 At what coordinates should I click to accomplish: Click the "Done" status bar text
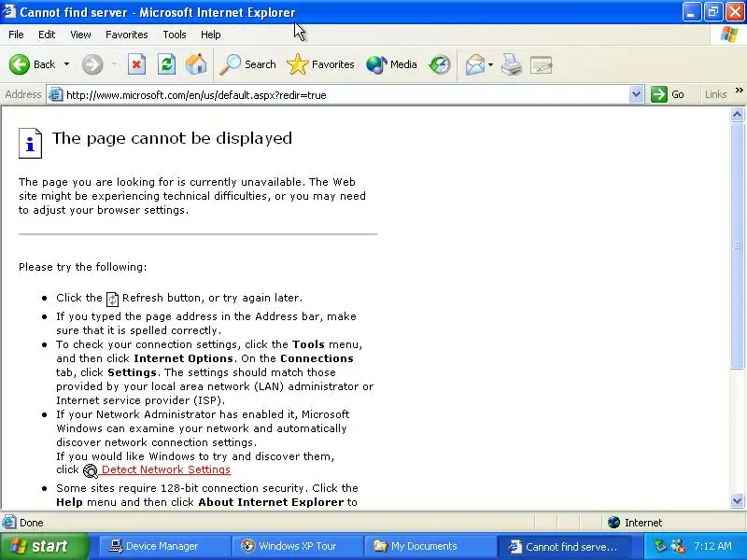point(32,523)
